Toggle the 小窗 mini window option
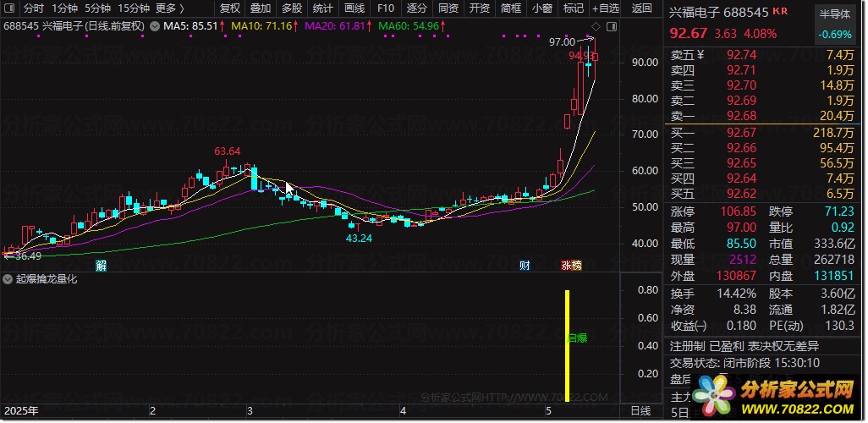 (x=542, y=8)
